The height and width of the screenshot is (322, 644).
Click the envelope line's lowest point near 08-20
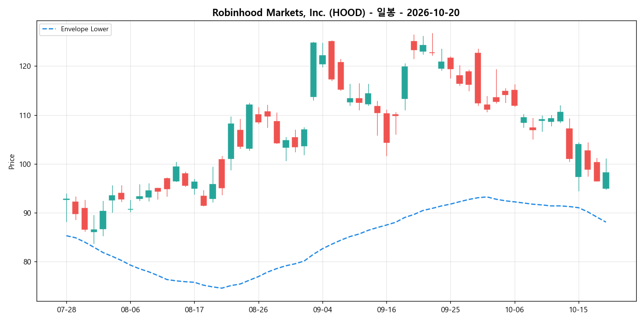(221, 288)
